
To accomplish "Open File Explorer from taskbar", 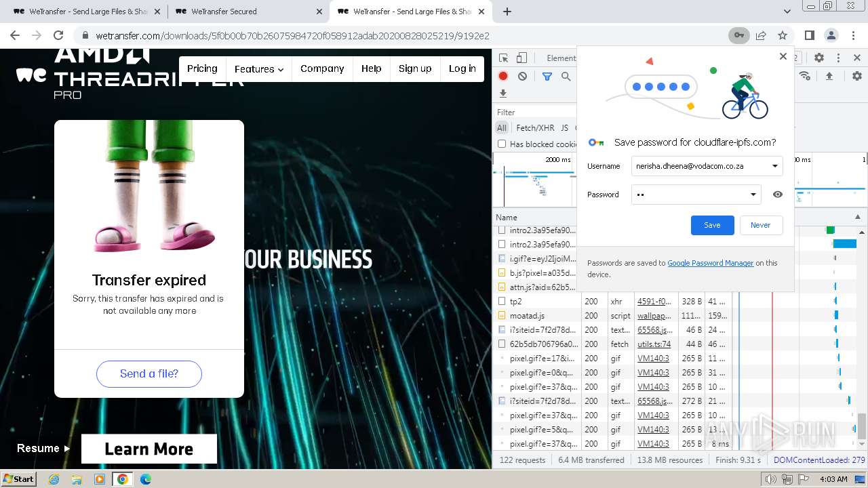I will pyautogui.click(x=77, y=479).
